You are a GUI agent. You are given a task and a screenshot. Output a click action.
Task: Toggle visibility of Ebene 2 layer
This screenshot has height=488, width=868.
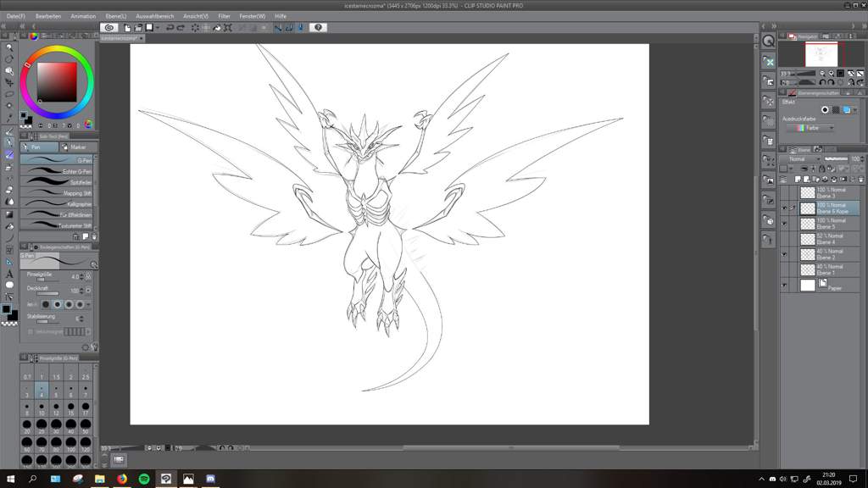(784, 254)
